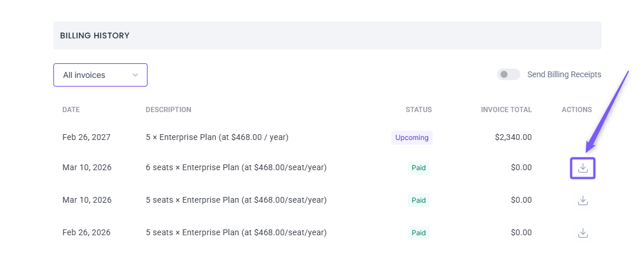Select the Feb 26, 2027 upcoming invoice date

pos(87,138)
